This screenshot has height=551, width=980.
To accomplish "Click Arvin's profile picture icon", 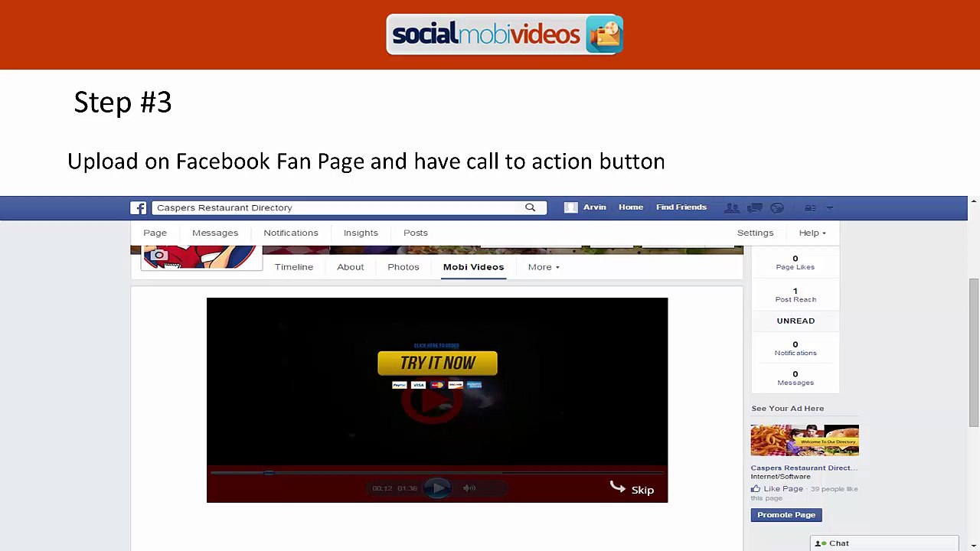I will pos(570,207).
